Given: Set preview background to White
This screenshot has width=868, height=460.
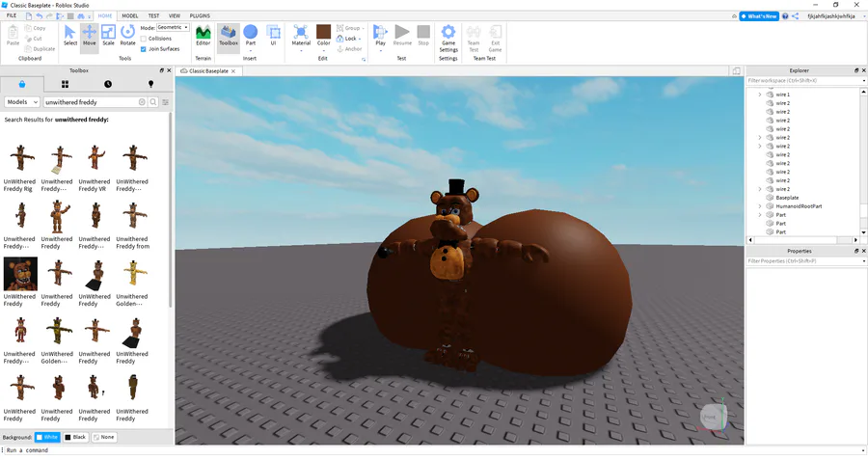Looking at the screenshot, I should (x=47, y=437).
